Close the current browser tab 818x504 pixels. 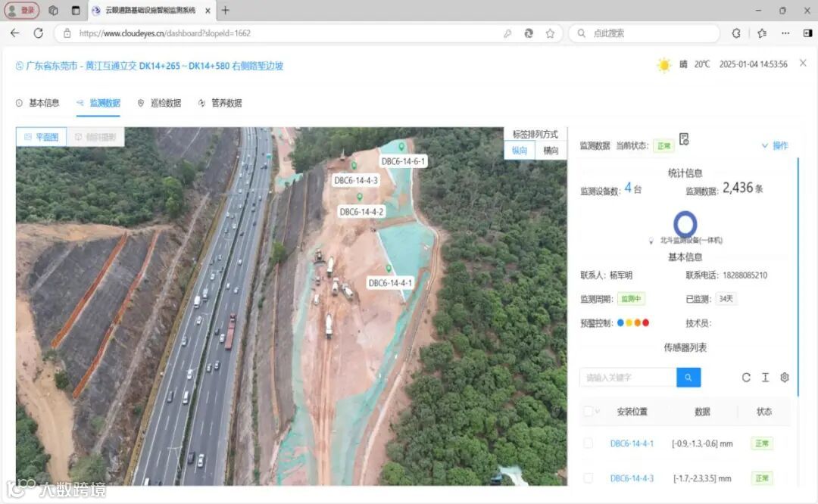[x=208, y=11]
